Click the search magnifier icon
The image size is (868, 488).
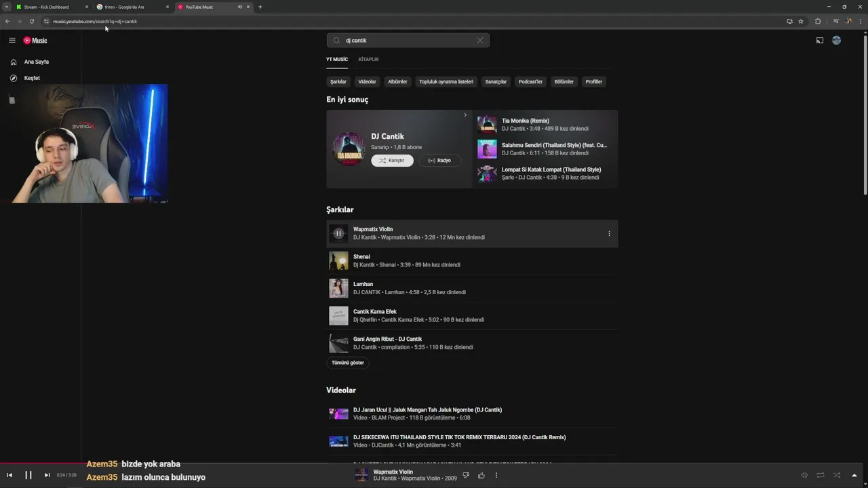[x=336, y=40]
